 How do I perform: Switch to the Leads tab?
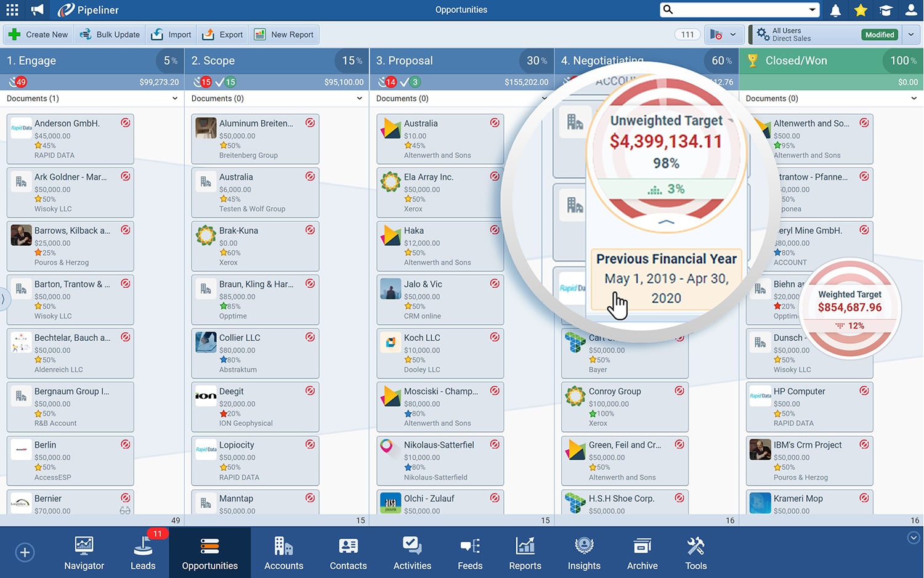143,553
